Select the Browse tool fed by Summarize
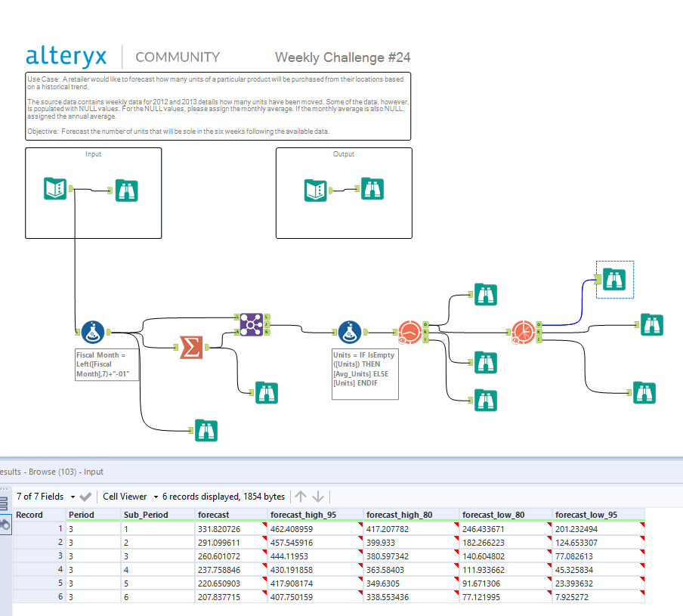The image size is (683, 616). click(267, 392)
